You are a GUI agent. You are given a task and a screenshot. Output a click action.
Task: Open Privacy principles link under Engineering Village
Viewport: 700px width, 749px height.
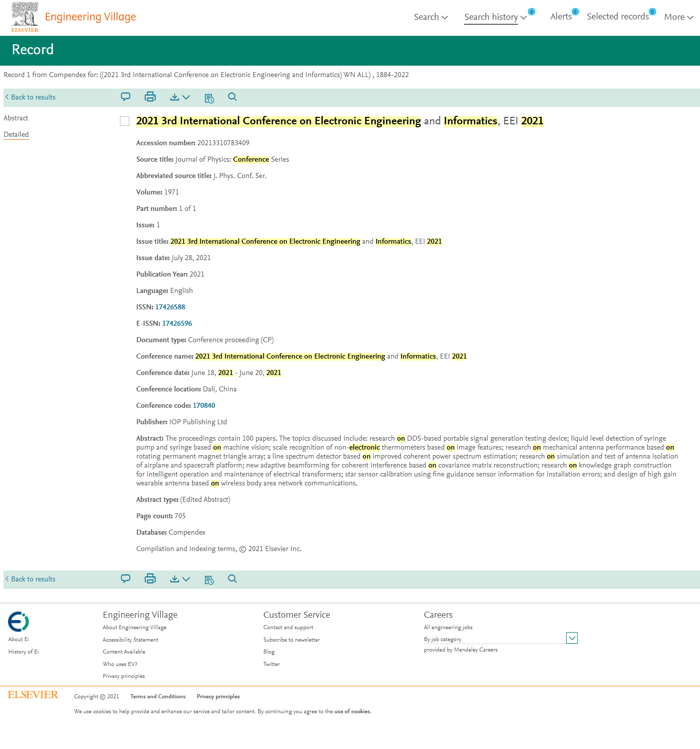[x=124, y=676]
